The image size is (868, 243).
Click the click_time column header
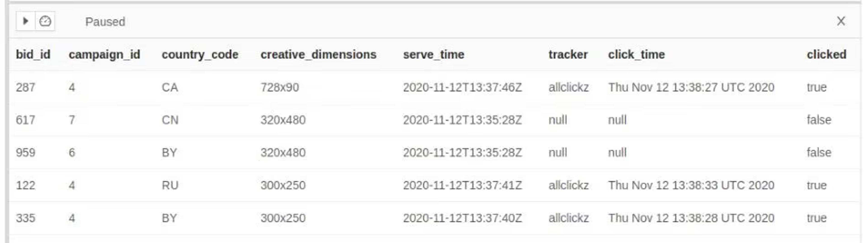tap(636, 54)
